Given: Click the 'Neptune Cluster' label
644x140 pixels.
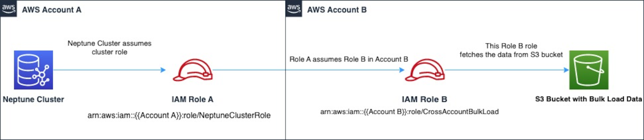Looking at the screenshot, I should (34, 99).
